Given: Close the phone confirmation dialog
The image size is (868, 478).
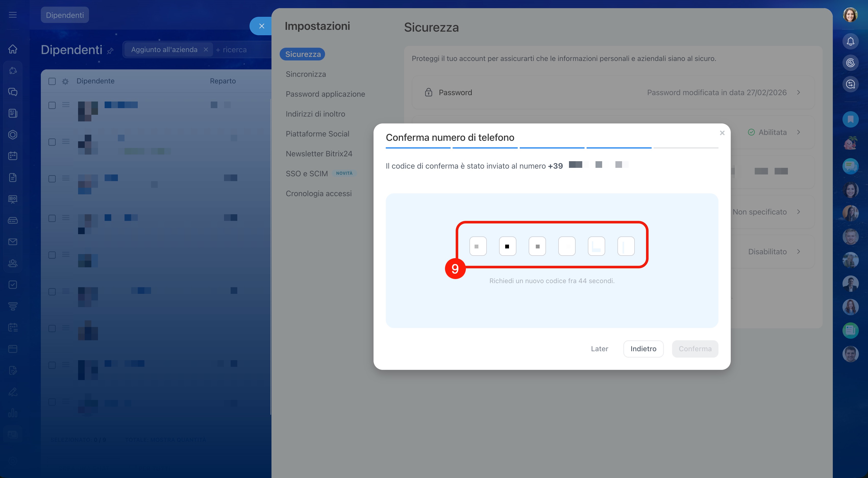Looking at the screenshot, I should pos(722,133).
